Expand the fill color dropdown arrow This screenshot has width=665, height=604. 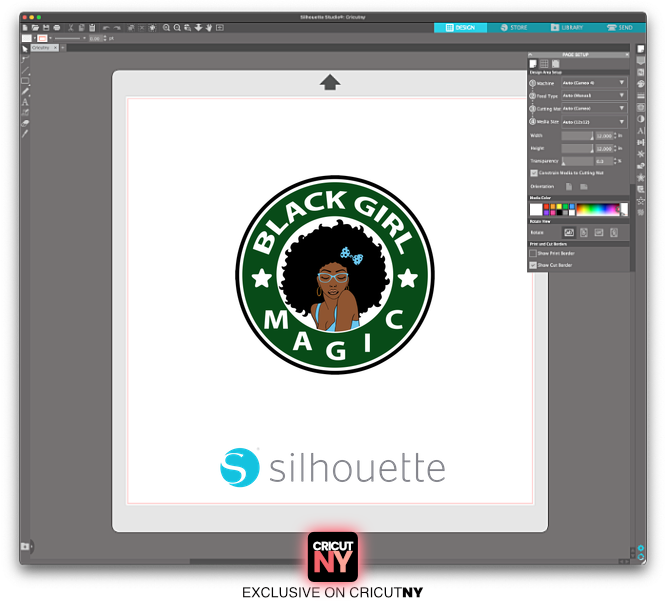tap(35, 38)
